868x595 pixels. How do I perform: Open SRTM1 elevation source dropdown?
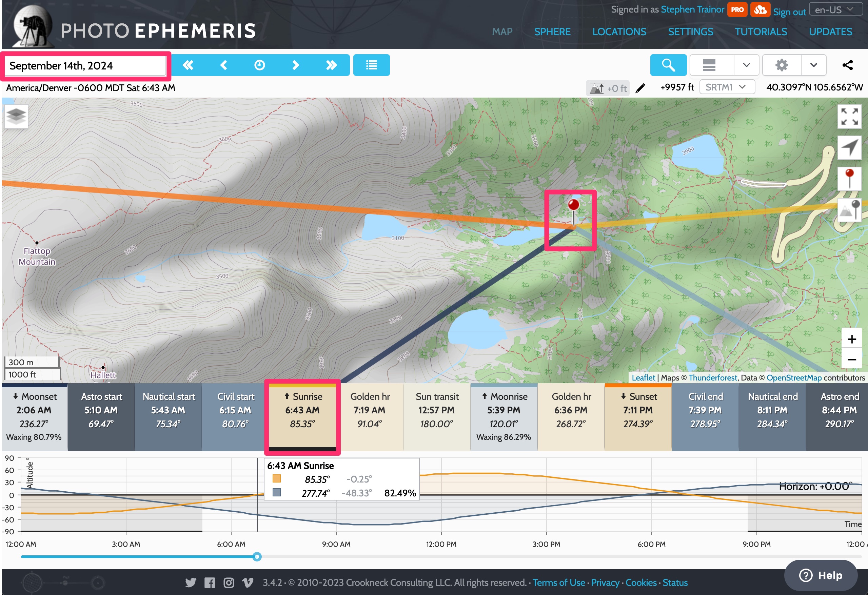click(x=727, y=87)
